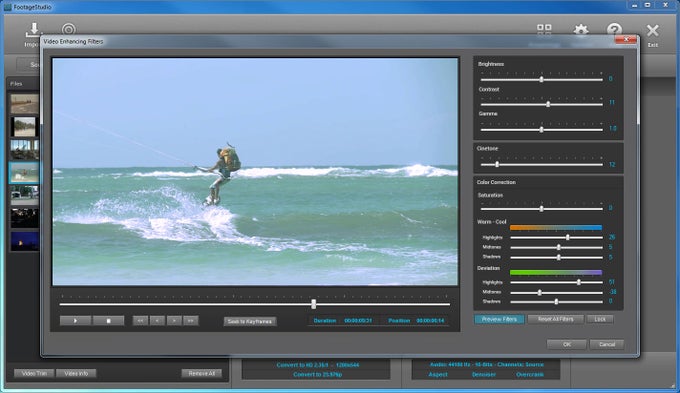This screenshot has height=393, width=680.
Task: Jump back fast with the << button
Action: point(140,321)
